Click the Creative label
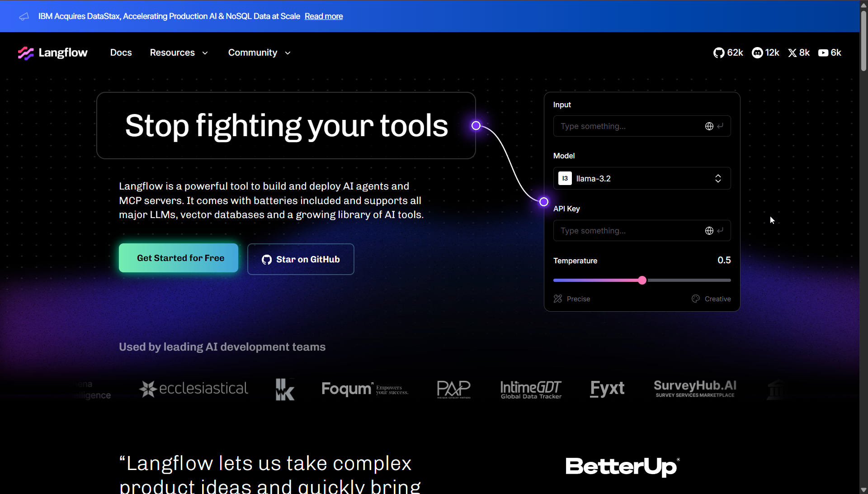The image size is (868, 494). click(717, 299)
